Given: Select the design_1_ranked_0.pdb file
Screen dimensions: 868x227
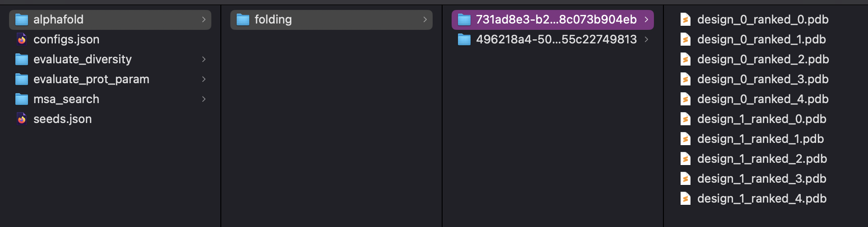Looking at the screenshot, I should tap(761, 119).
